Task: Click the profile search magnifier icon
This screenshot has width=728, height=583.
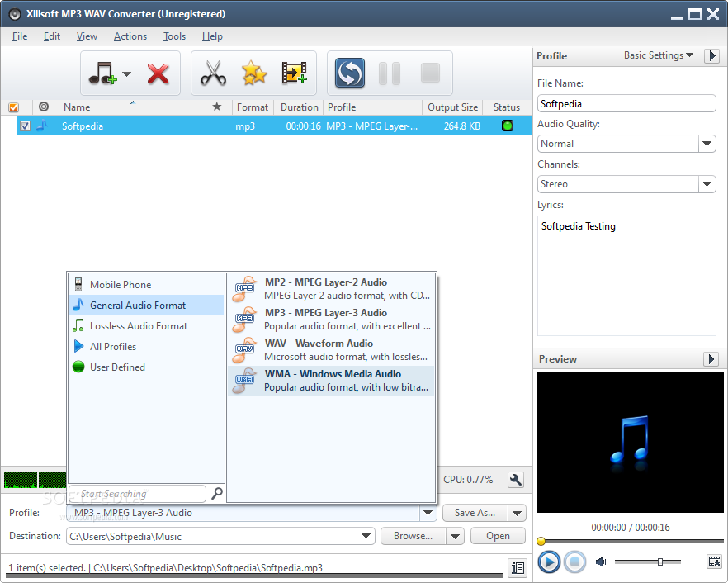Action: [217, 493]
